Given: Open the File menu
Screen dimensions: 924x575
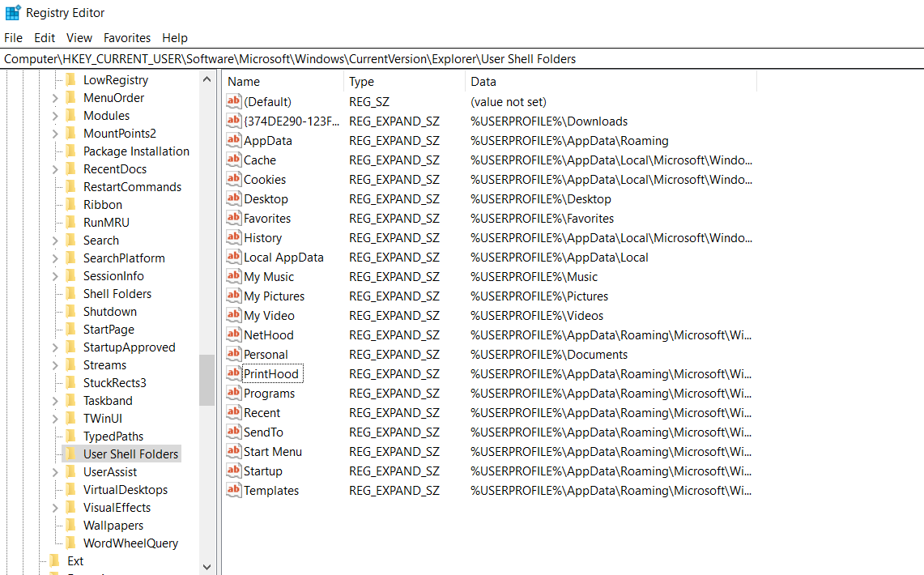Looking at the screenshot, I should click(x=13, y=38).
